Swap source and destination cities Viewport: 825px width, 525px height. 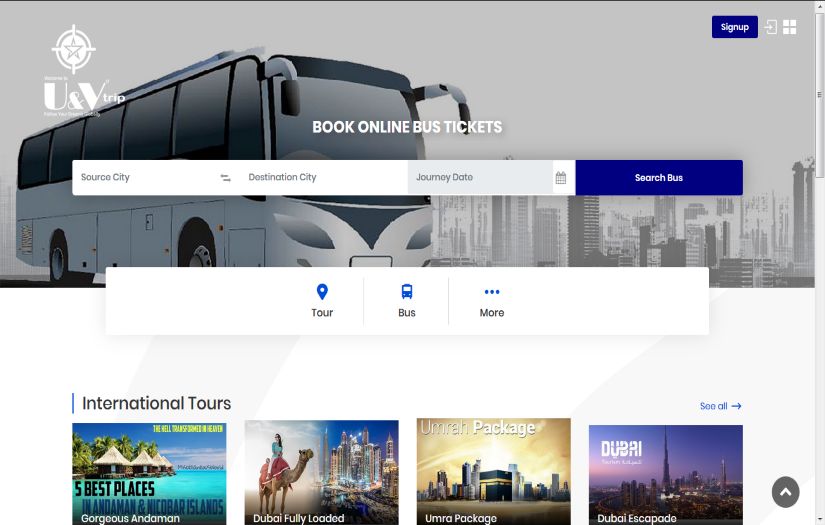pos(226,178)
